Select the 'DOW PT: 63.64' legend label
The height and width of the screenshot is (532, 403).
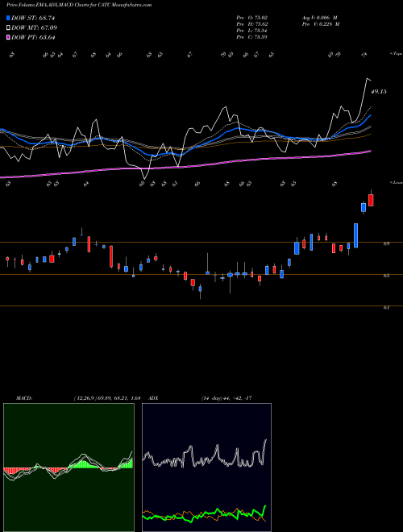point(33,37)
